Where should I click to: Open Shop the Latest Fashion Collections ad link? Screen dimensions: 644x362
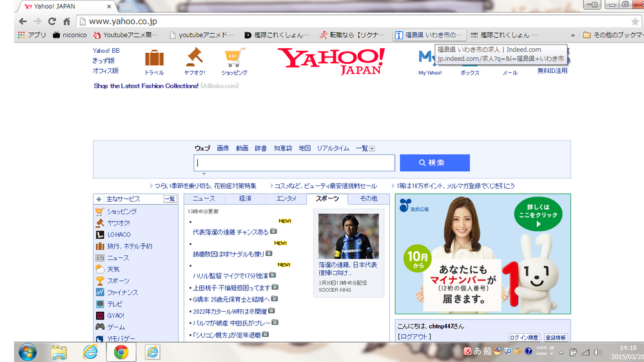coord(146,86)
